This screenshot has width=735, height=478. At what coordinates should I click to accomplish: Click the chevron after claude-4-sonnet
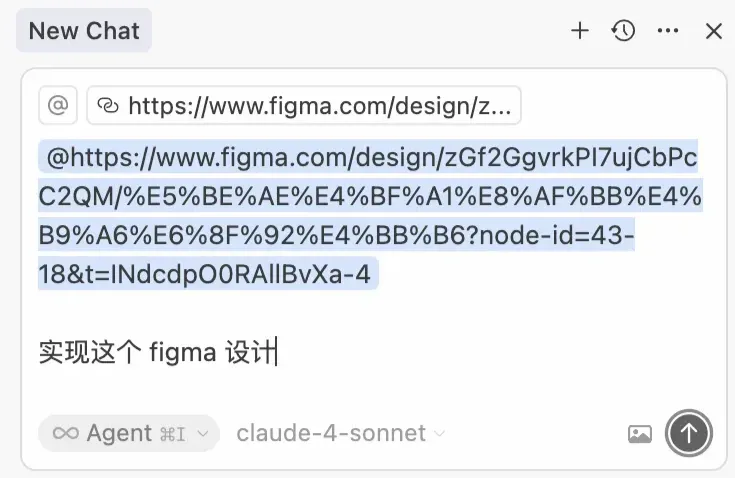click(439, 434)
